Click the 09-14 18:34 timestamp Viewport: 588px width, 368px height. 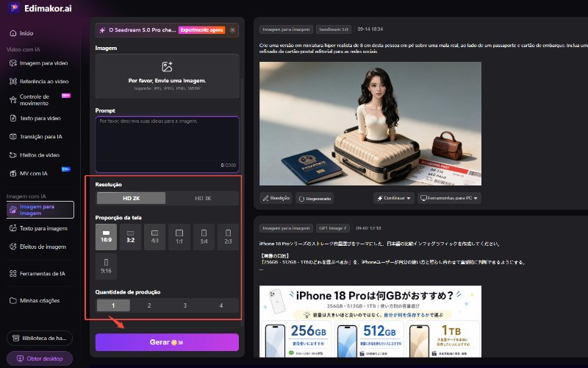point(370,29)
